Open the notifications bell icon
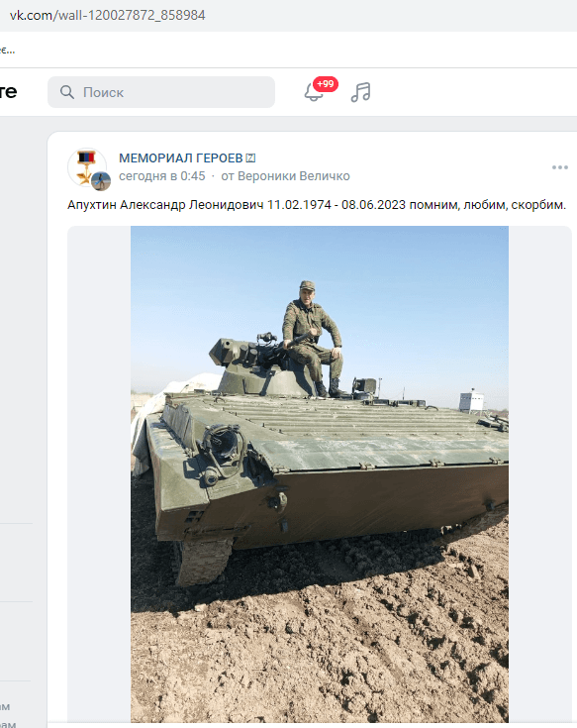Viewport: 577px width, 728px height. pos(314,92)
